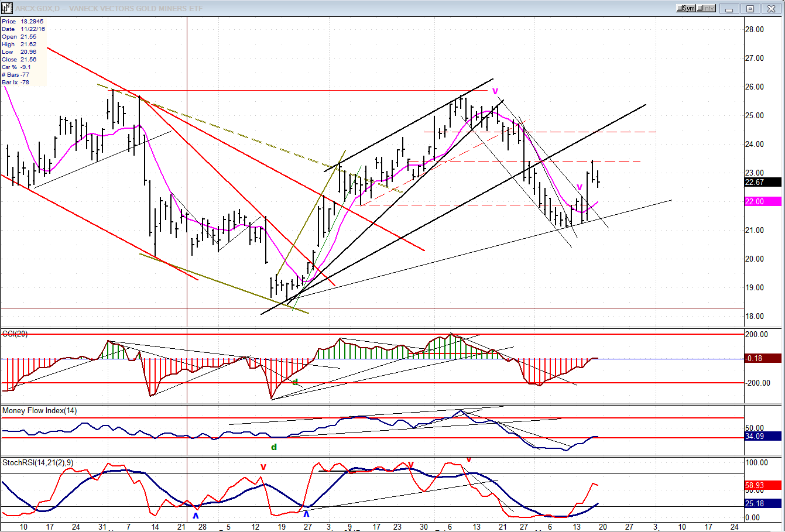The height and width of the screenshot is (532, 785).
Task: Click the green d marker in CCI pane
Action: [295, 382]
